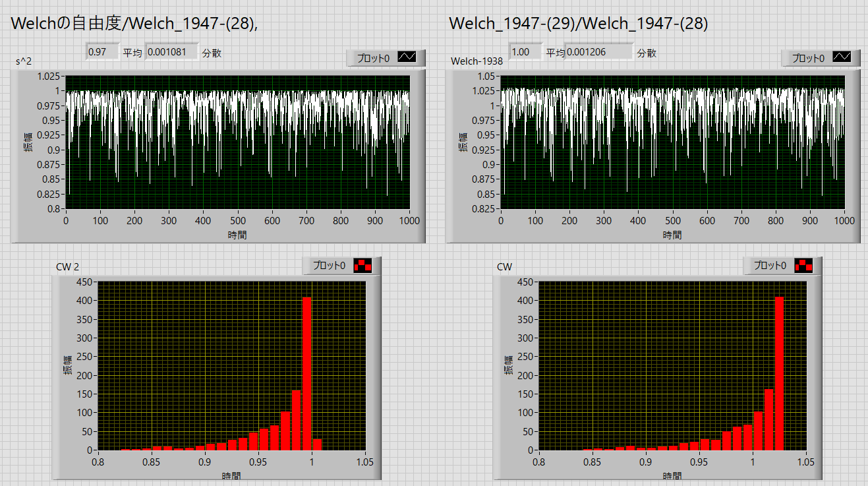Click the variance field showing 0.001206
This screenshot has height=486, width=868.
(598, 52)
